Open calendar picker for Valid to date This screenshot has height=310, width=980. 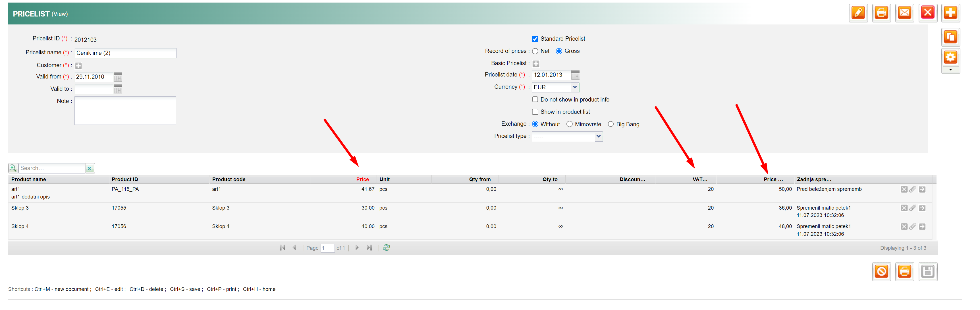point(118,89)
